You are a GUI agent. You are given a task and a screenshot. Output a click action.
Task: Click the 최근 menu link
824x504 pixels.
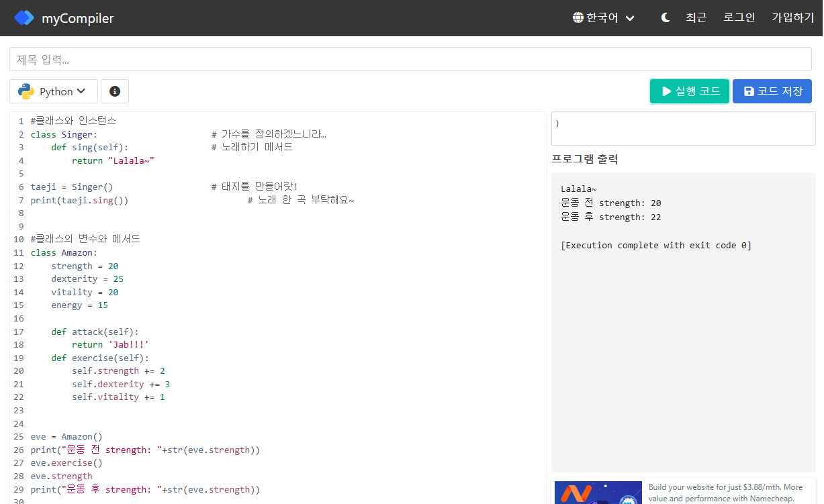696,18
